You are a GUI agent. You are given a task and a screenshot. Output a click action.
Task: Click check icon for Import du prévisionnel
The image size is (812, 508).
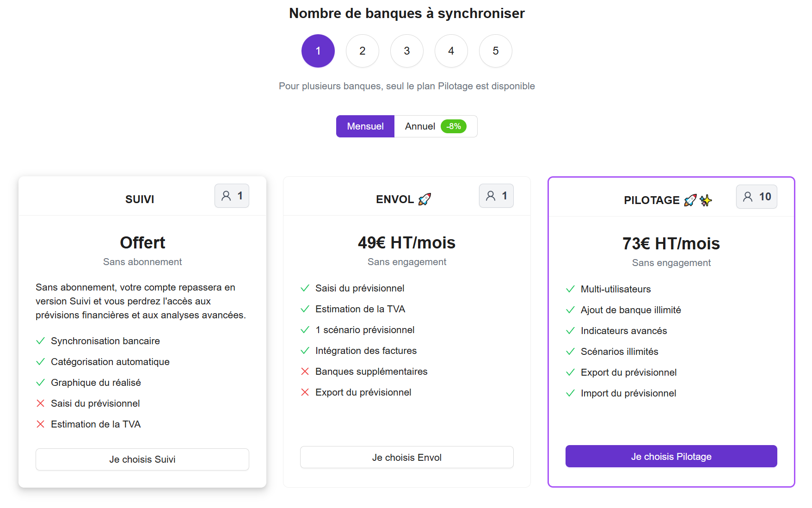570,393
